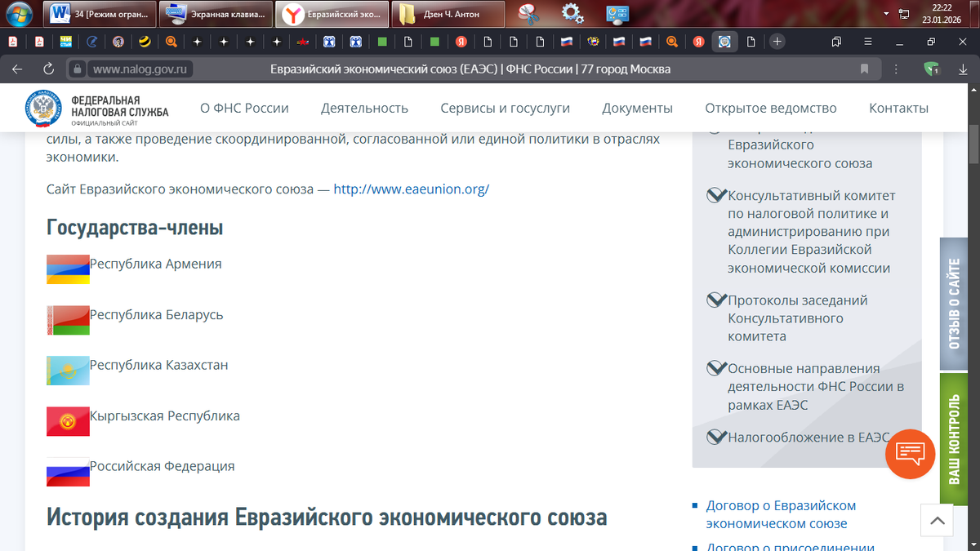This screenshot has height=551, width=980.
Task: Click the Государства-члены heading
Action: pyautogui.click(x=135, y=228)
